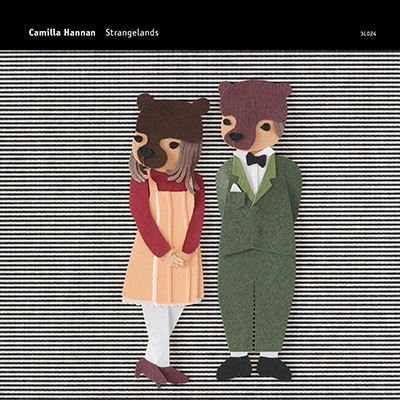Click the Camilla Hannan artist name
This screenshot has width=400, height=400.
pyautogui.click(x=62, y=33)
